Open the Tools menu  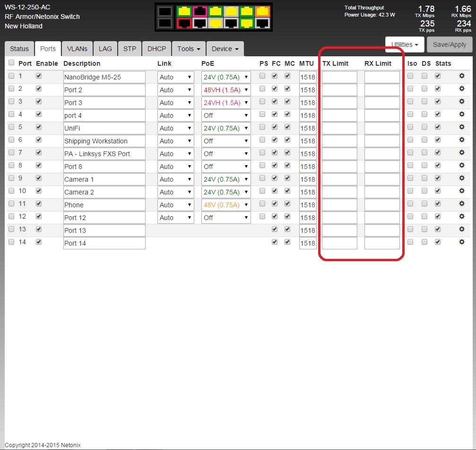[188, 49]
